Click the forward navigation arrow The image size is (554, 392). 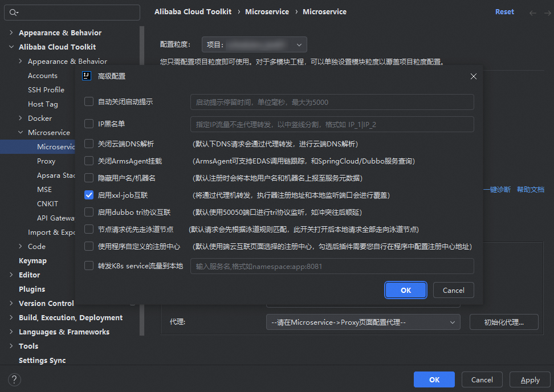(547, 13)
